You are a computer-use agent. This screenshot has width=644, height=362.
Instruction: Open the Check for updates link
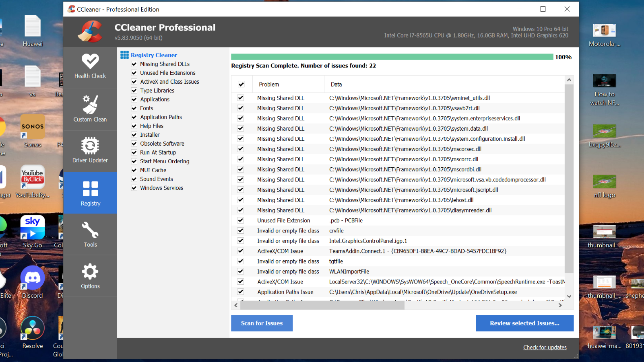[545, 348]
